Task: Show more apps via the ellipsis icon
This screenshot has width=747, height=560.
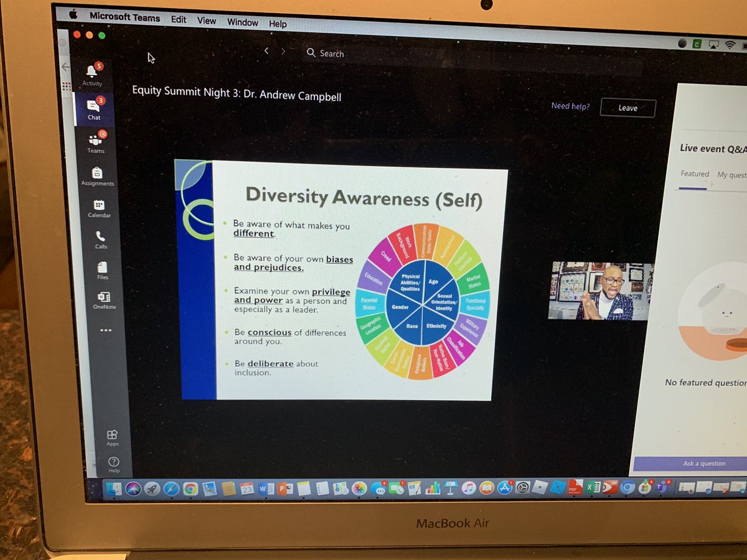Action: pyautogui.click(x=106, y=330)
